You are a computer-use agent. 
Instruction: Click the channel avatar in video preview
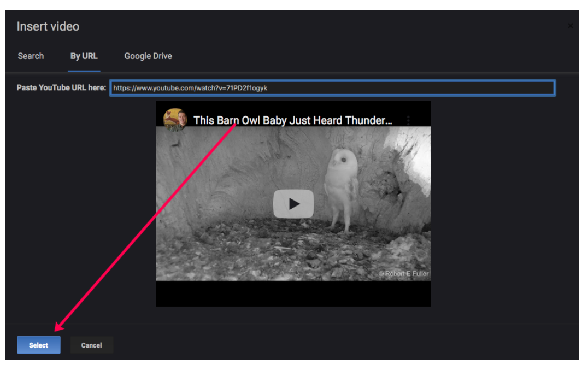[x=175, y=120]
